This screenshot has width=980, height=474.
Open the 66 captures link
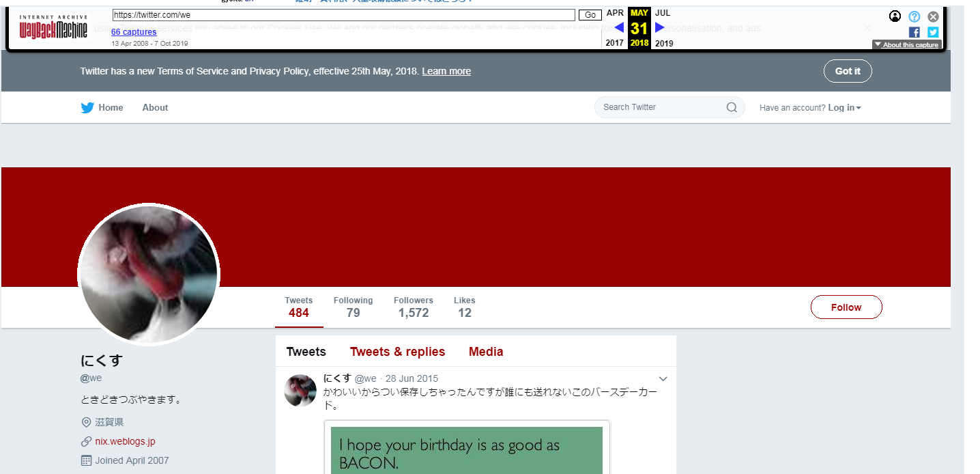pyautogui.click(x=134, y=32)
